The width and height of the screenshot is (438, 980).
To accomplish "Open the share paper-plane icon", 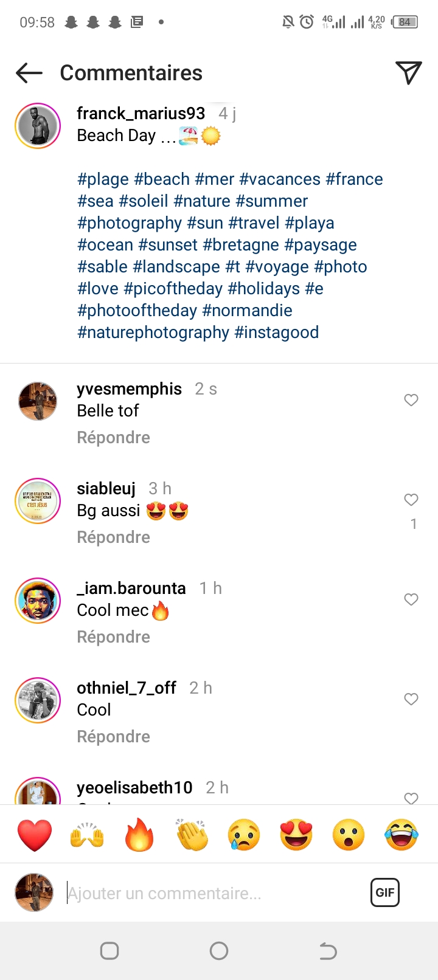I will [409, 73].
